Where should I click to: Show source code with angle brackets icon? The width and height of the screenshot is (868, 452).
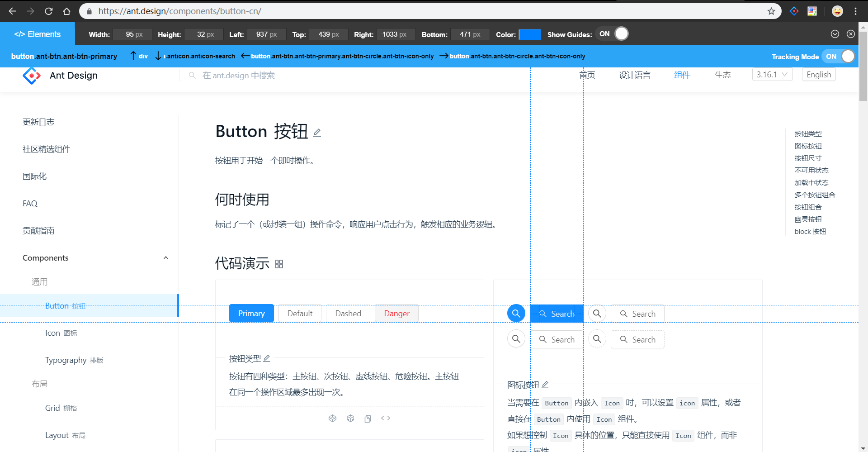(386, 419)
